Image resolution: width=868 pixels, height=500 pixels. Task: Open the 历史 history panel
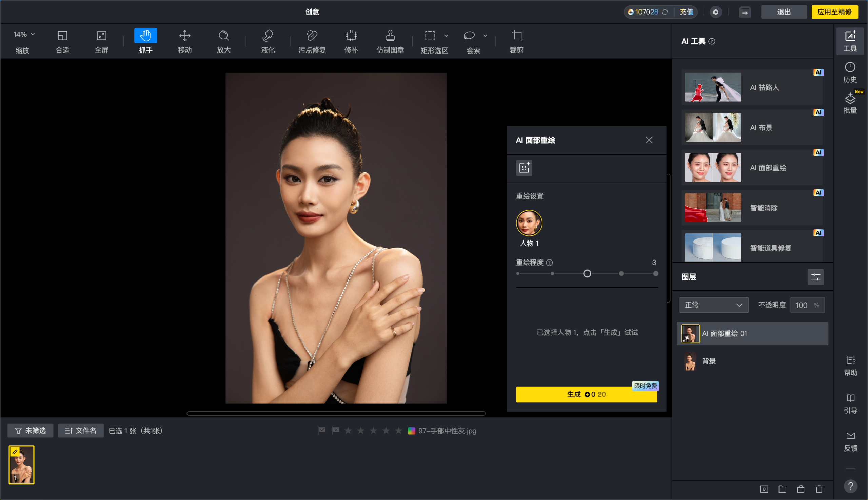pos(850,71)
